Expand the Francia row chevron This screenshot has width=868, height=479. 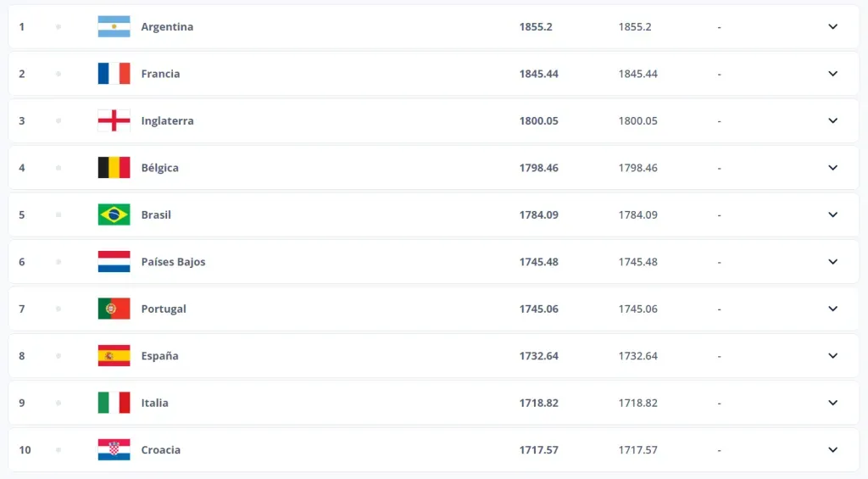click(832, 74)
